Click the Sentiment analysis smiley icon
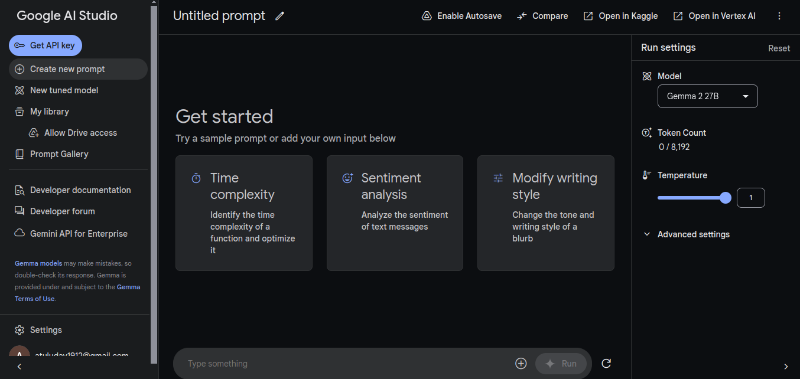Image resolution: width=800 pixels, height=379 pixels. (347, 178)
